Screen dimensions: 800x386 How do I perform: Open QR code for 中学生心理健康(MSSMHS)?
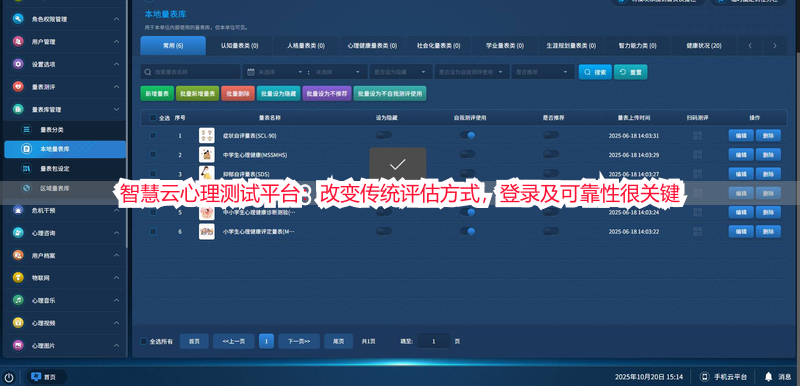tap(697, 155)
